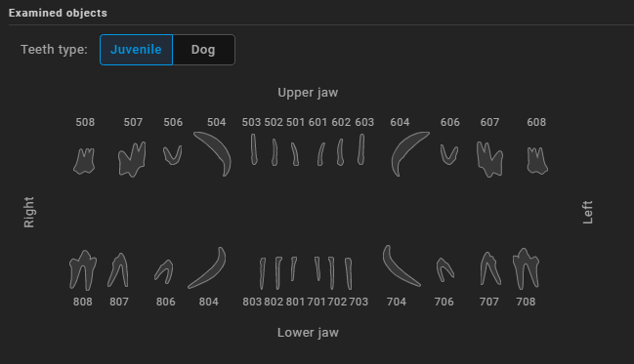Select upper right tooth 506

pyautogui.click(x=173, y=155)
